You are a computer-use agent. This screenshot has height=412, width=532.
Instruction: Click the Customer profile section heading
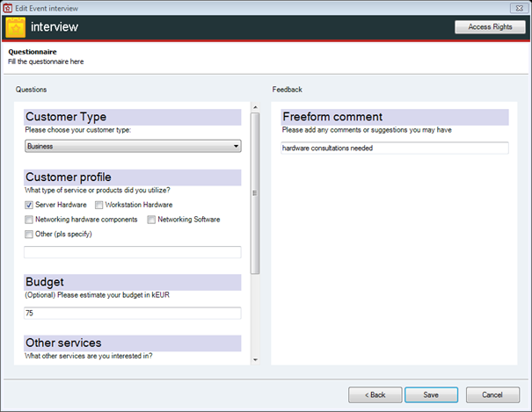tap(132, 177)
